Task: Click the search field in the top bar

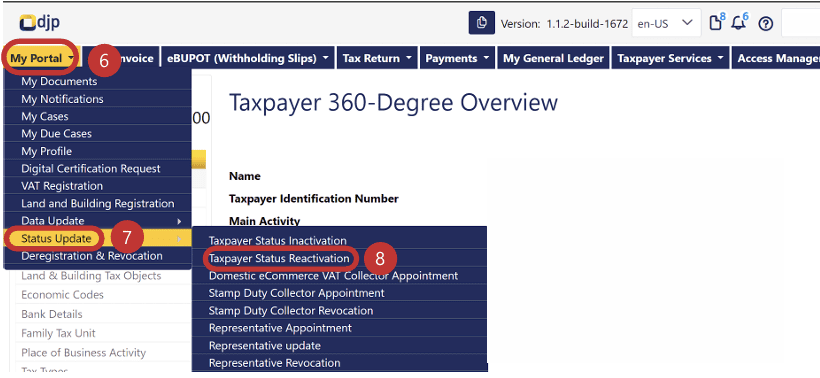Action: coord(801,24)
